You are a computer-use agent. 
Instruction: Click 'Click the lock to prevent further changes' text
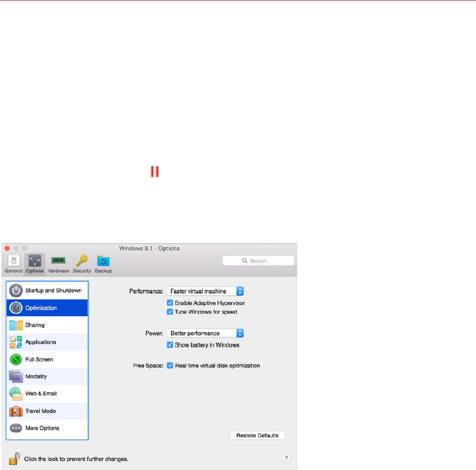[x=76, y=459]
